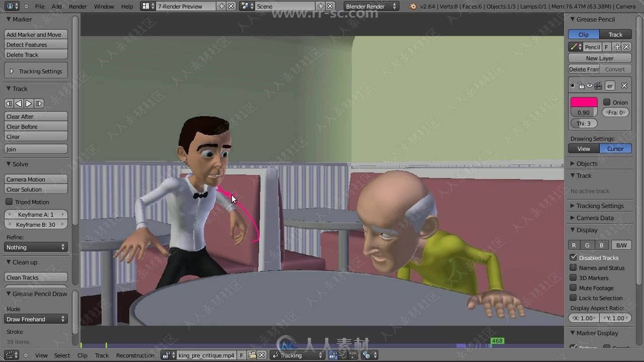The image size is (644, 362).
Task: Open the Window menu
Action: 104,6
